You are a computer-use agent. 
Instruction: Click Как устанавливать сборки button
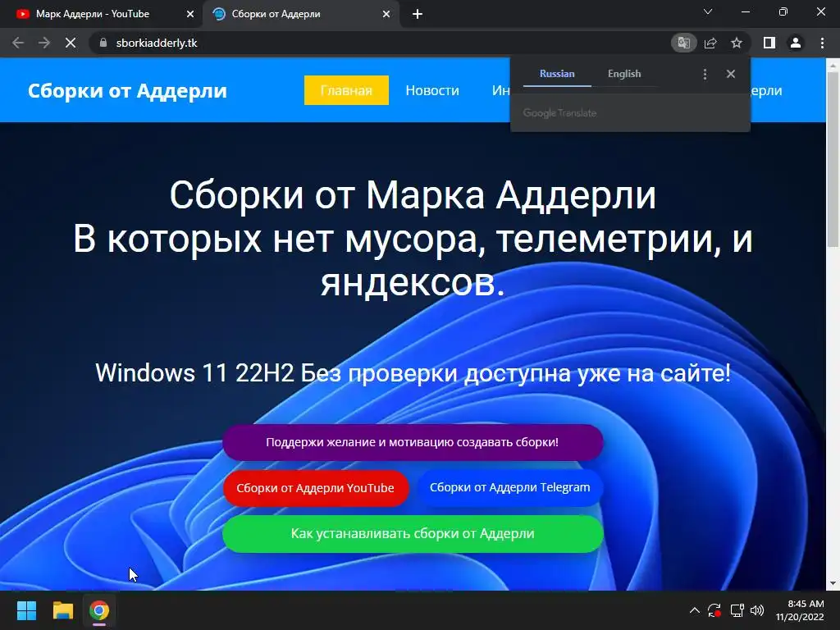tap(413, 533)
